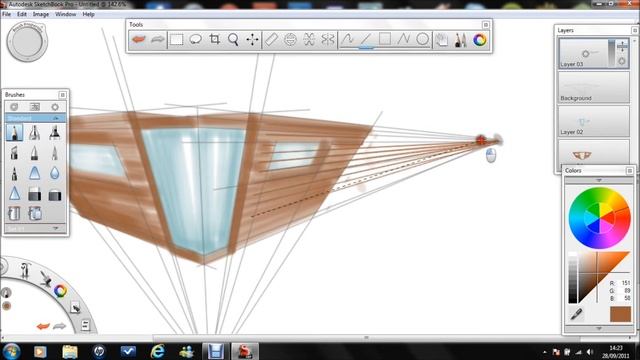Expand the lower brush set arrow
This screenshot has height=360, width=640.
click(56, 229)
